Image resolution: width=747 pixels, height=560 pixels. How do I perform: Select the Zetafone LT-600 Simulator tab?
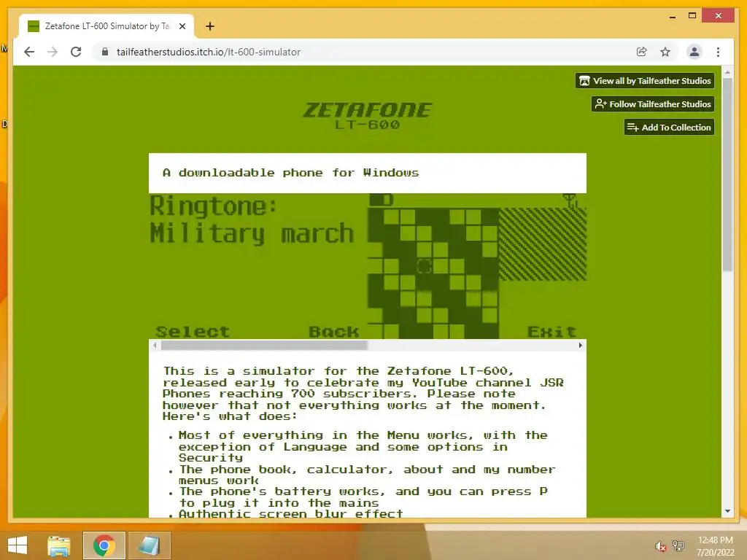(x=107, y=26)
